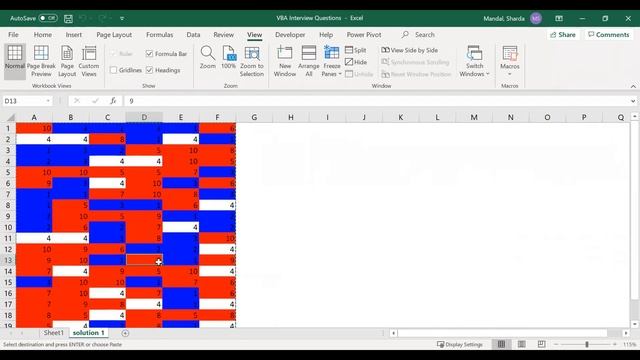Click the formula bar input showing 9

click(x=377, y=101)
